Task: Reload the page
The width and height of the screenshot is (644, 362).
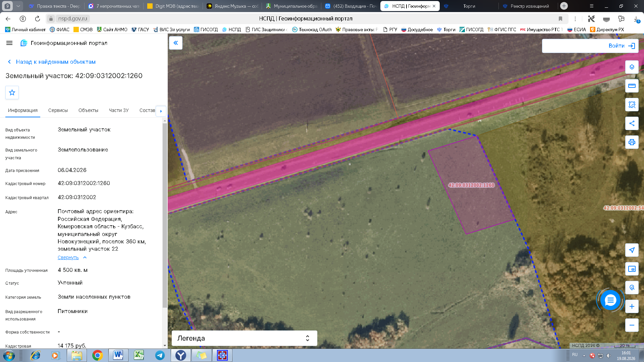Action: [x=38, y=19]
